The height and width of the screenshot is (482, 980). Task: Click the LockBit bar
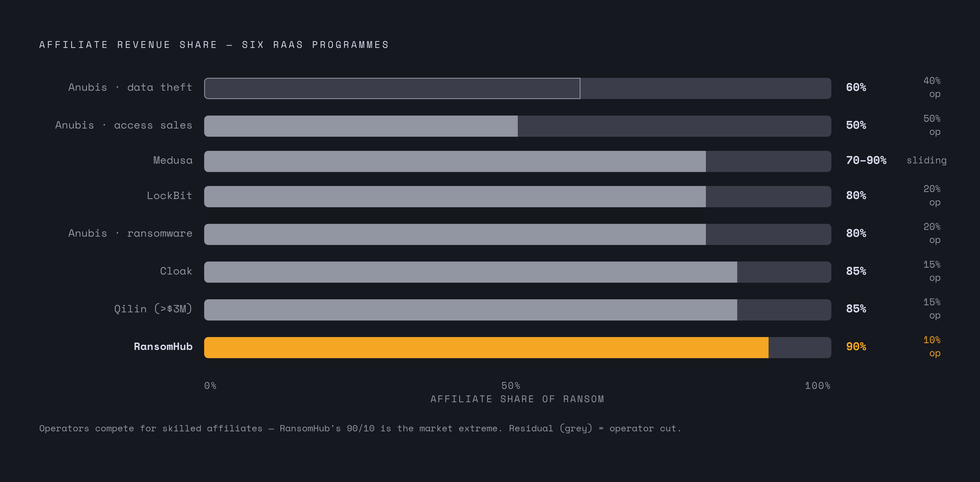(x=455, y=197)
